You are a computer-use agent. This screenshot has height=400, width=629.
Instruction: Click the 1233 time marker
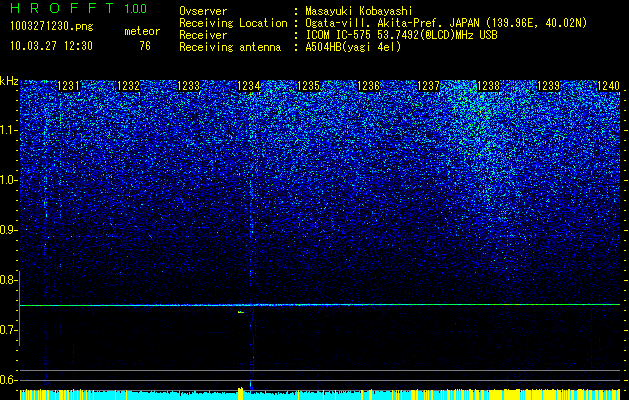click(188, 86)
